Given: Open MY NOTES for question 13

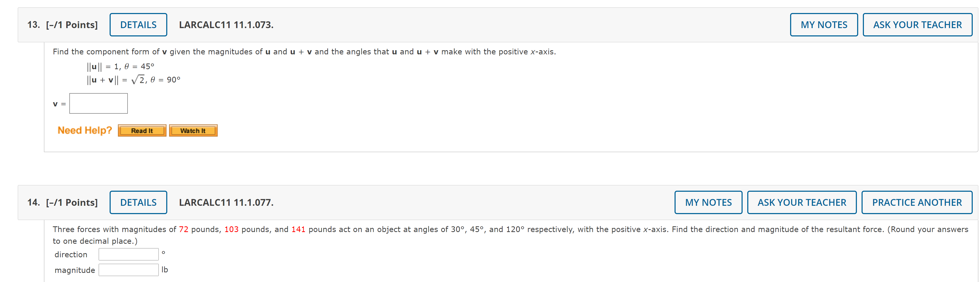Looking at the screenshot, I should (824, 24).
